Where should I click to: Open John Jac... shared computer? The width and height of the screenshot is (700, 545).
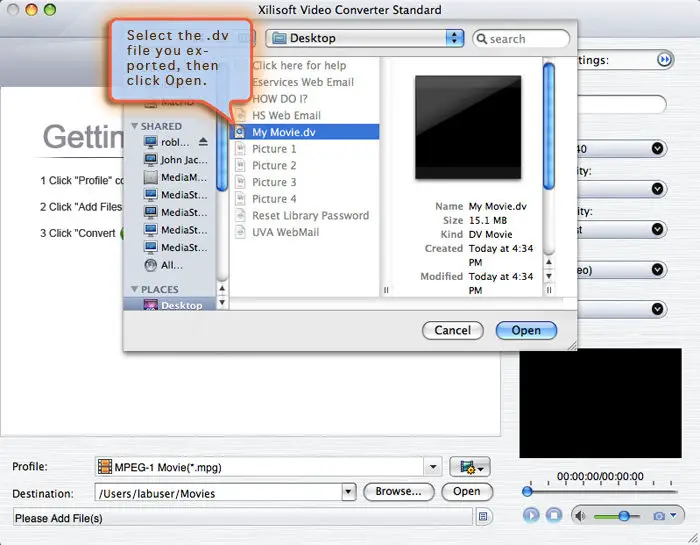(x=175, y=160)
